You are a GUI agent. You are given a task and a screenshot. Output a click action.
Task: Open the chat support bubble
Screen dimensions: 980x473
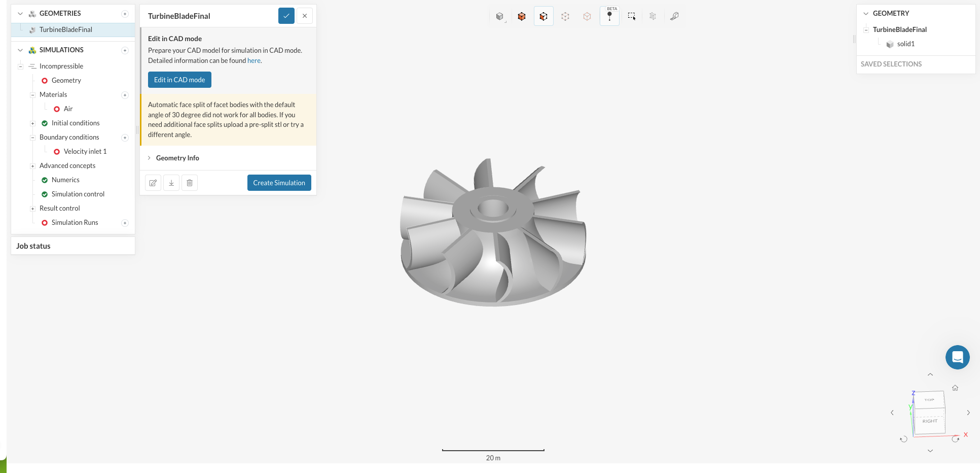[x=957, y=357]
